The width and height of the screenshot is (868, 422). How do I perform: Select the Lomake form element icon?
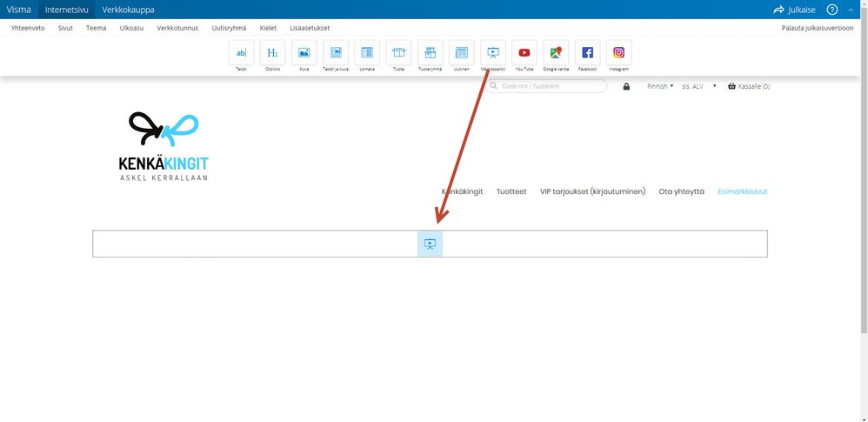[367, 52]
